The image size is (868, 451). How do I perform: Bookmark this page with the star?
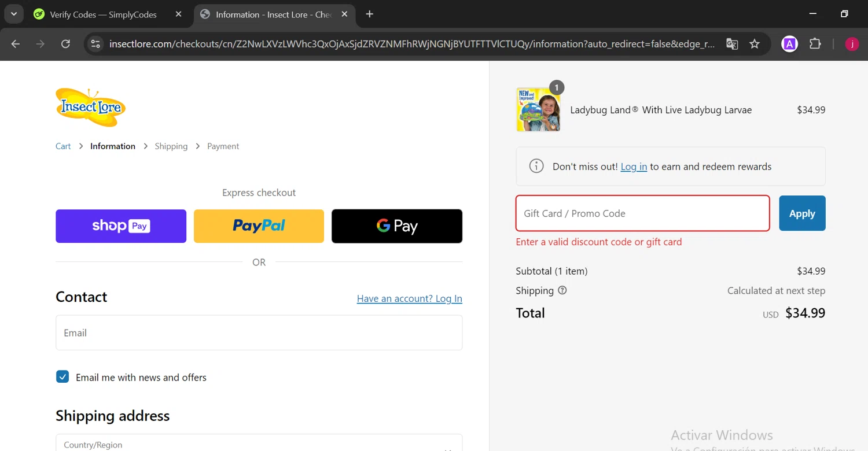click(755, 44)
